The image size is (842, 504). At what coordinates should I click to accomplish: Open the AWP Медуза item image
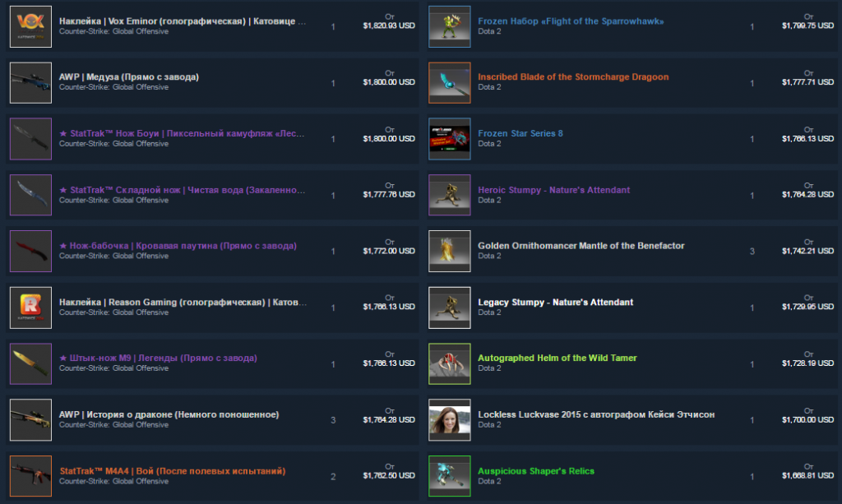click(30, 83)
